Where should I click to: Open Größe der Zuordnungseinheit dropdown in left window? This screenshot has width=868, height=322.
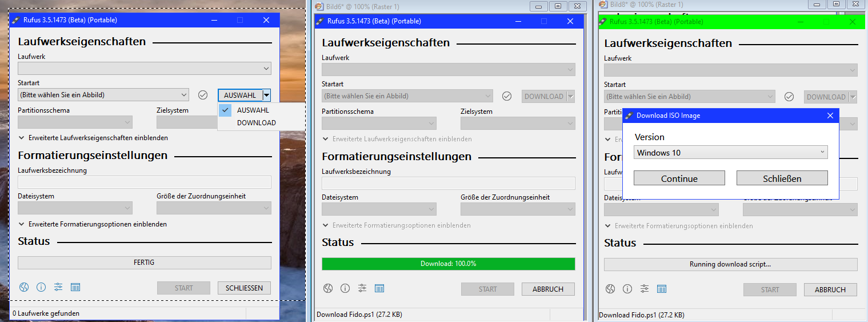(214, 208)
